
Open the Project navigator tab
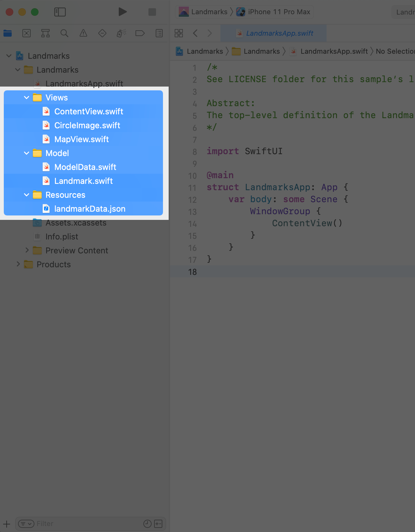(x=8, y=33)
